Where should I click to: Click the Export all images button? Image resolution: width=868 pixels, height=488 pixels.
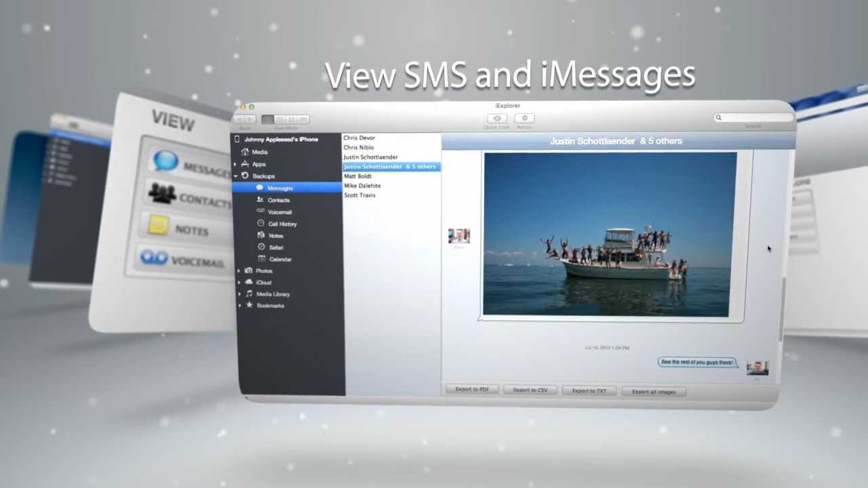coord(654,391)
